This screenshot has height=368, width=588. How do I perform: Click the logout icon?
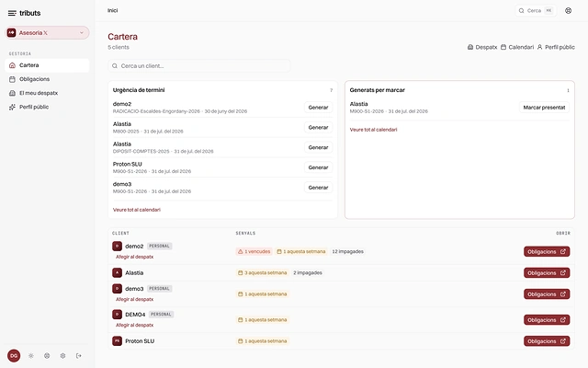pos(79,356)
